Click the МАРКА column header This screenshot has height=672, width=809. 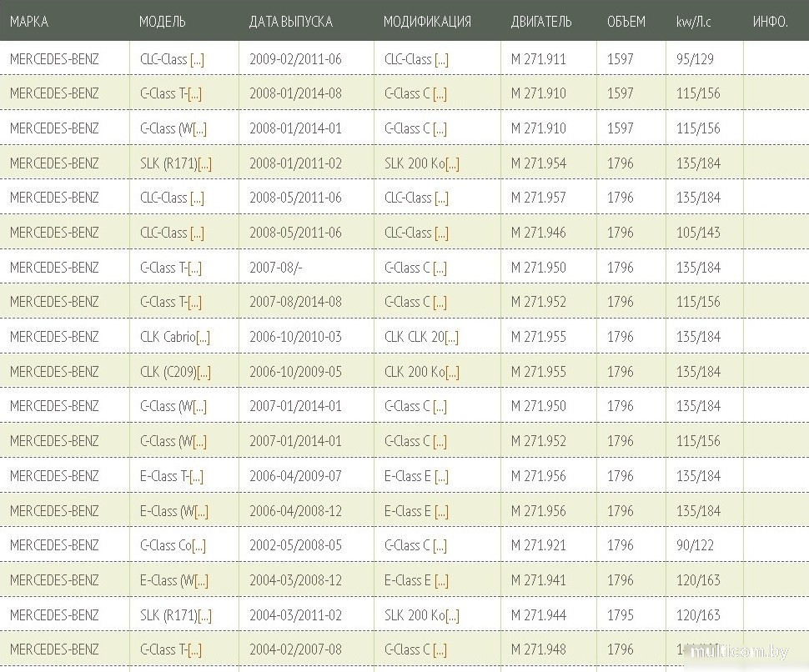click(x=29, y=22)
